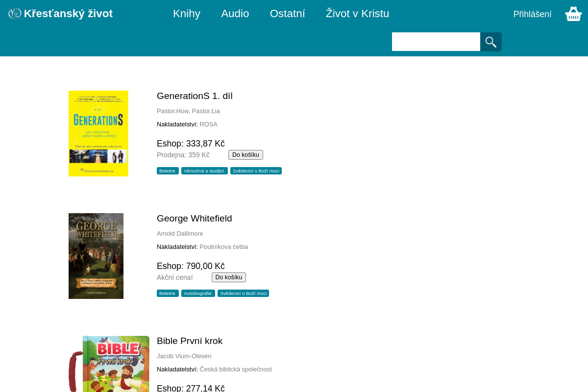Open the Bible První krok cover image
Image resolution: width=588 pixels, height=392 pixels.
[x=109, y=364]
